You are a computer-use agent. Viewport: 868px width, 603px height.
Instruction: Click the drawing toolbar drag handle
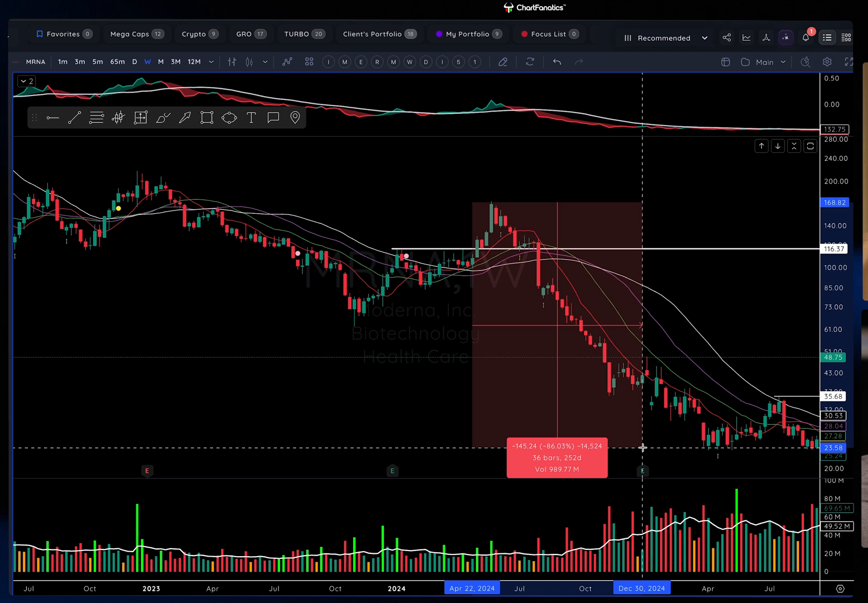click(x=35, y=118)
